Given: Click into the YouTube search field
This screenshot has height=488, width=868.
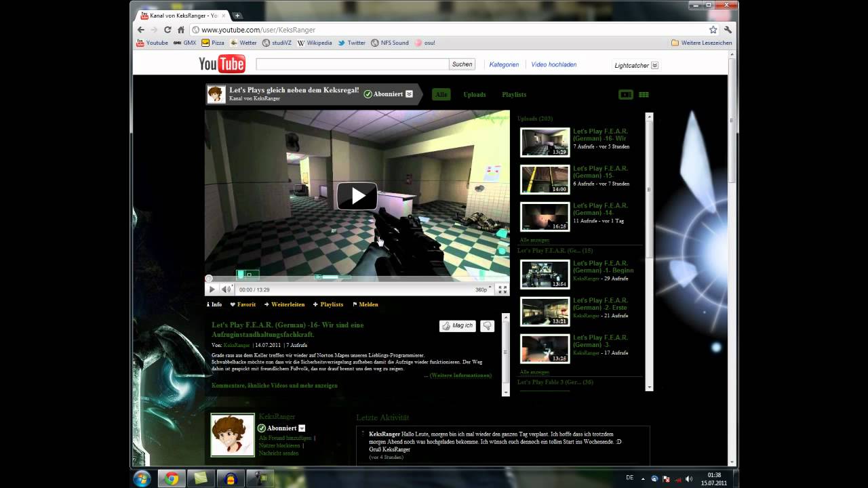Looking at the screenshot, I should (x=352, y=64).
